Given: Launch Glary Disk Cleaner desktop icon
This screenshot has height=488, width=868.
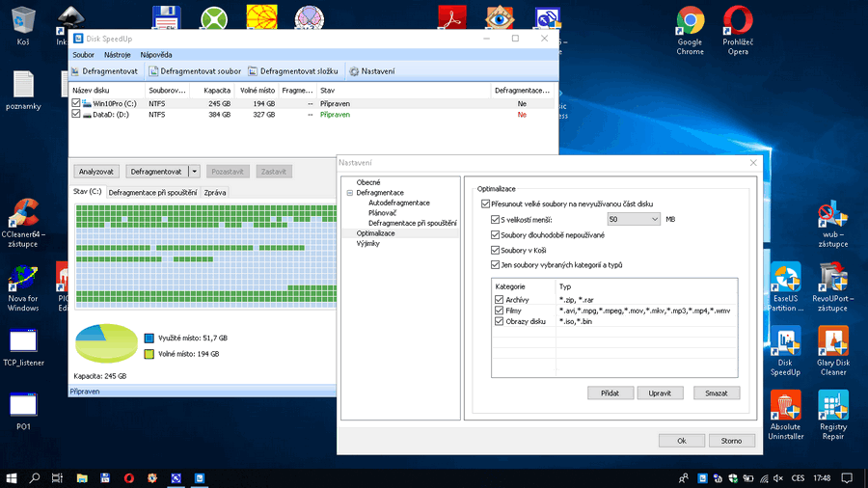Looking at the screenshot, I should [832, 340].
